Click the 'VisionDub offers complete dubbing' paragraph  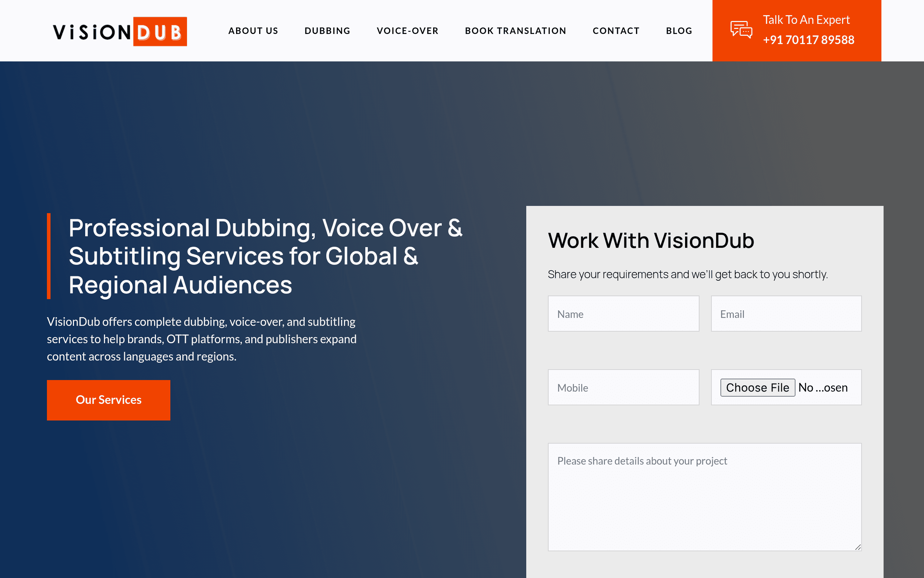[202, 339]
